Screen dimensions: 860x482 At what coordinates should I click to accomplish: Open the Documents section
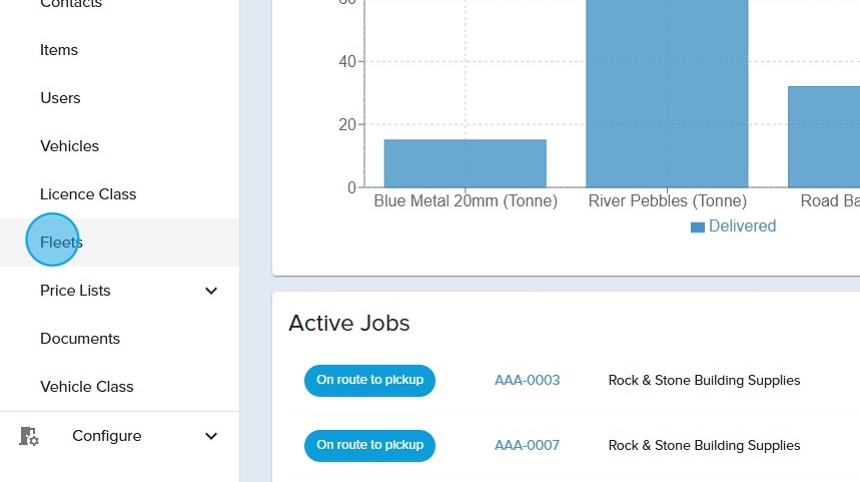(80, 339)
